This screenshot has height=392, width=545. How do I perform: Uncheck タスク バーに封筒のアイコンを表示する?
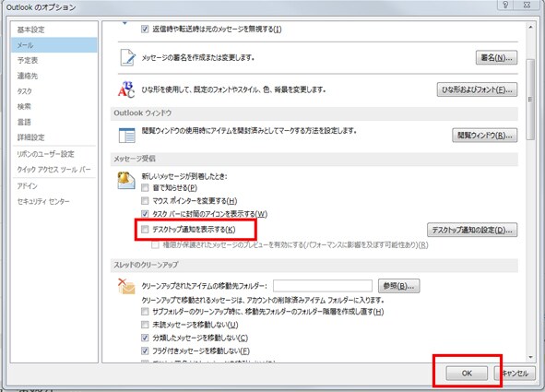pos(145,214)
